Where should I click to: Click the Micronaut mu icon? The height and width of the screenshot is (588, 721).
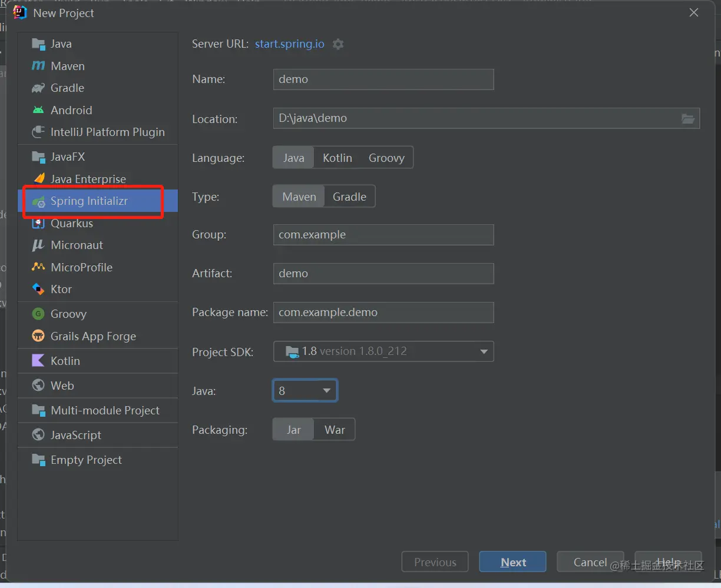point(38,245)
